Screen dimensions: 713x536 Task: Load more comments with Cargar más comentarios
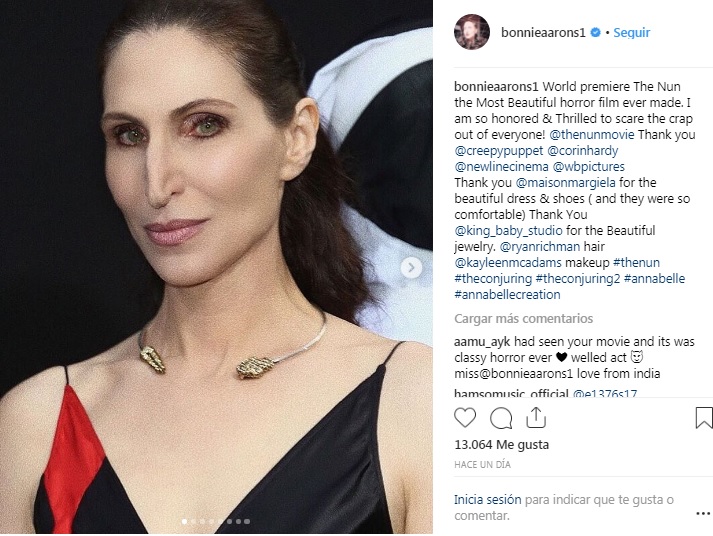coord(523,318)
